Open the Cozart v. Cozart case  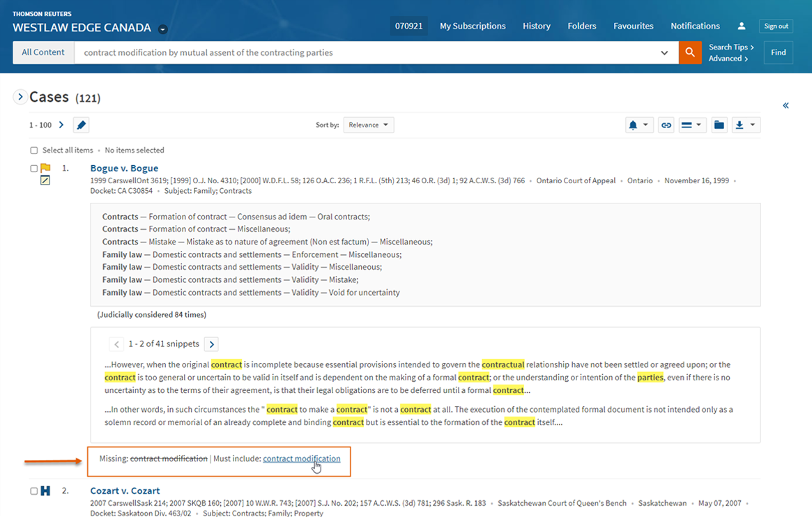click(125, 491)
